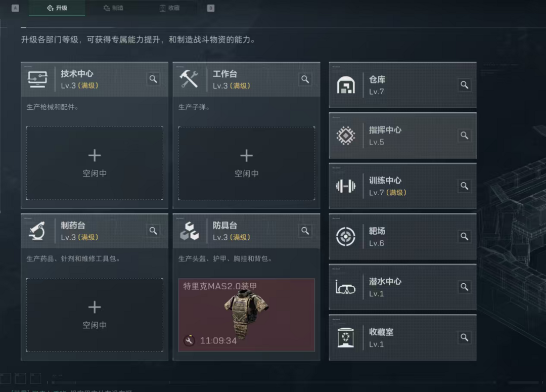Open magnifier details for 技术中心
Image resolution: width=546 pixels, height=392 pixels.
click(153, 79)
